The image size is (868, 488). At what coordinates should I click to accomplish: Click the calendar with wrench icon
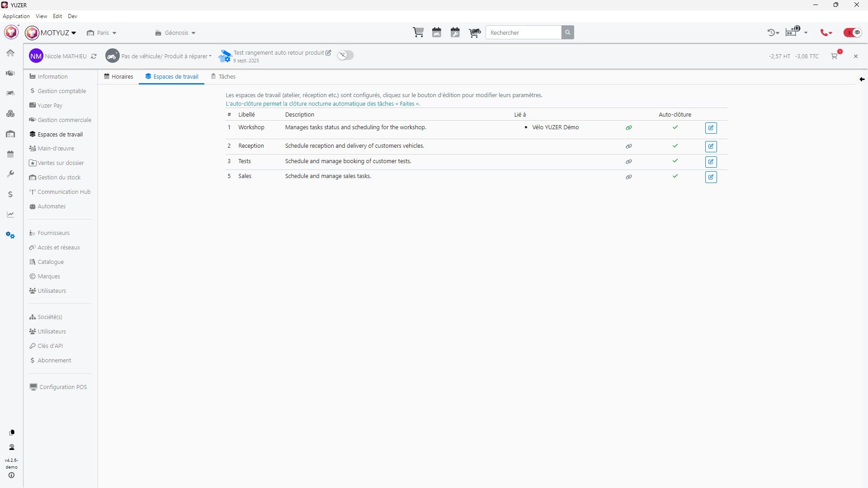coord(455,33)
